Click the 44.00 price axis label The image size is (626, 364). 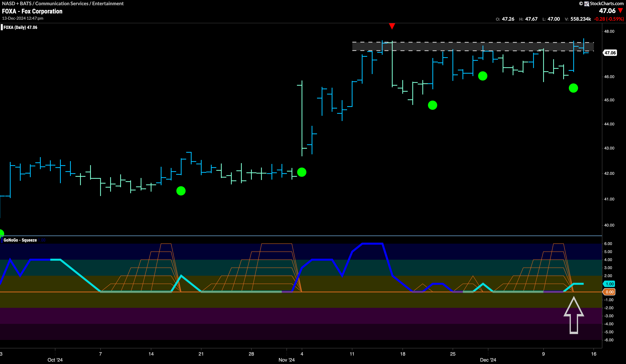coord(609,124)
